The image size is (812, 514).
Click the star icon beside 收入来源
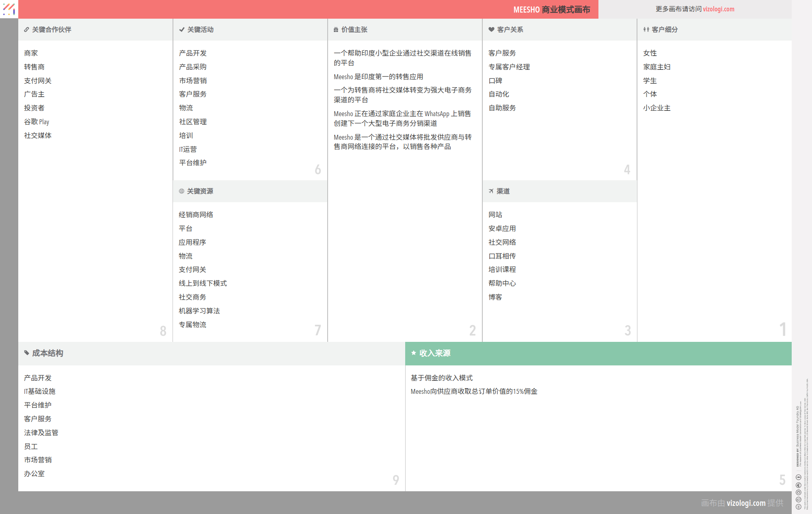pyautogui.click(x=413, y=353)
